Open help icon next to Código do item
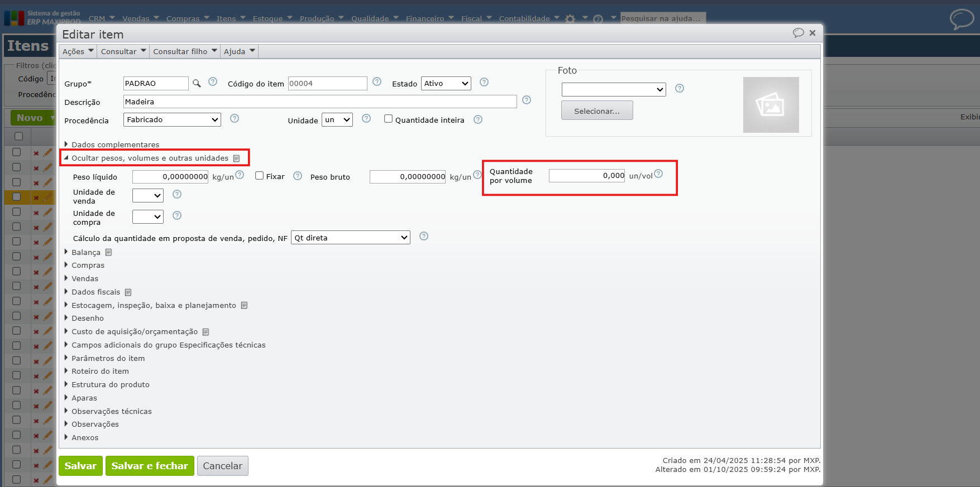This screenshot has width=980, height=487. click(377, 81)
